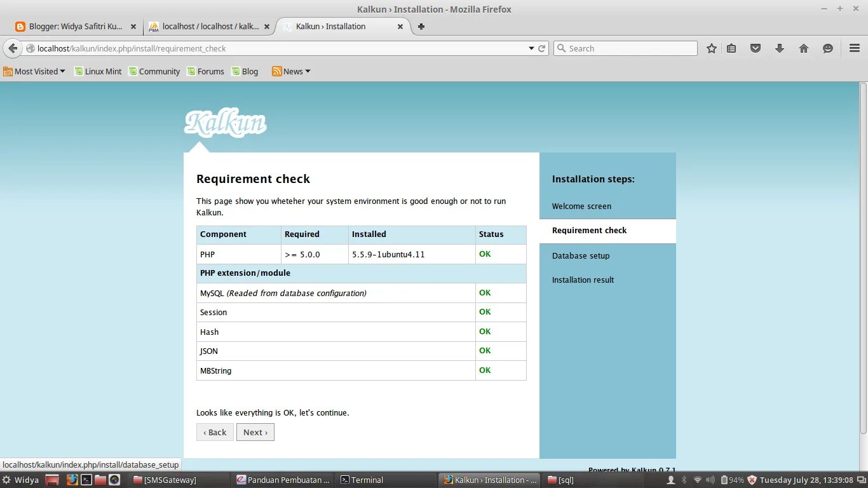Viewport: 868px width, 488px height.
Task: Open the volume speaker tray icon
Action: (710, 480)
